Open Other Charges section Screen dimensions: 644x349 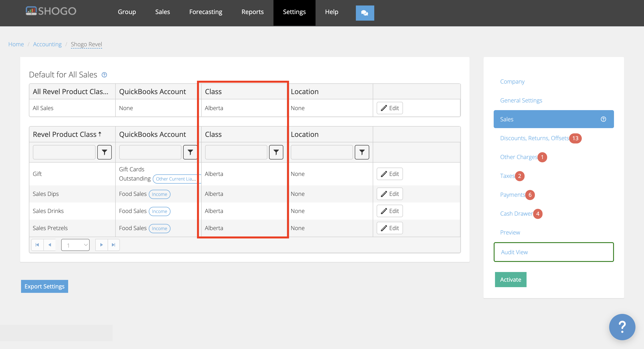(x=519, y=157)
